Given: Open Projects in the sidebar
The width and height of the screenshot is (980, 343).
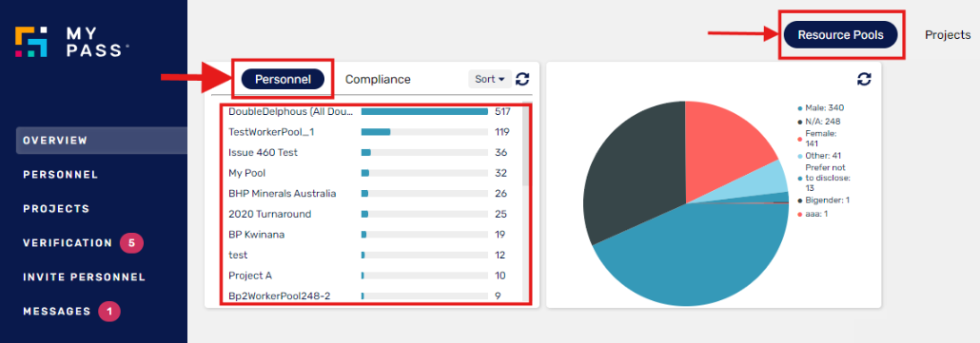Looking at the screenshot, I should point(56,208).
